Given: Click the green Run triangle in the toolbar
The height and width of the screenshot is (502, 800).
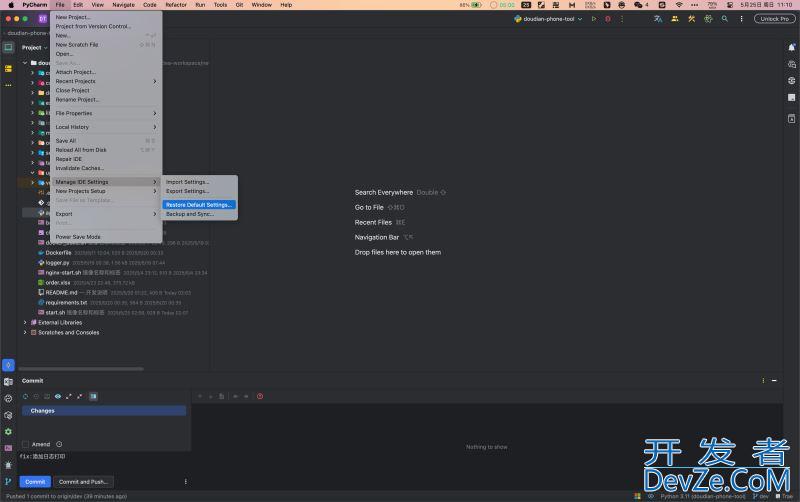Looking at the screenshot, I should click(x=593, y=19).
